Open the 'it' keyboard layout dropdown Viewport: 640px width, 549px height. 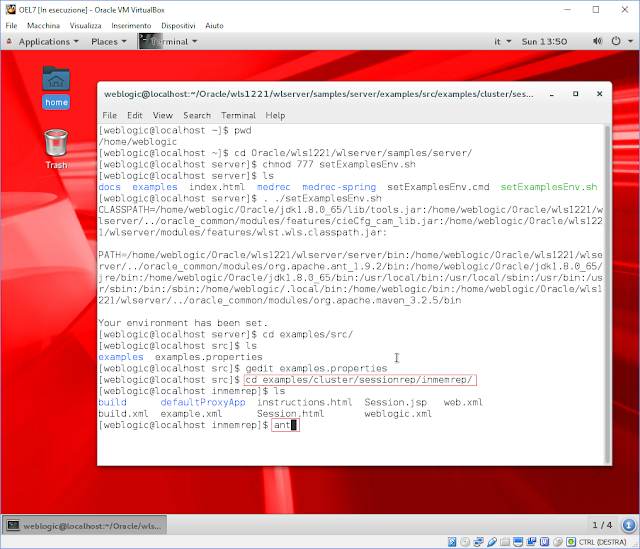click(502, 42)
